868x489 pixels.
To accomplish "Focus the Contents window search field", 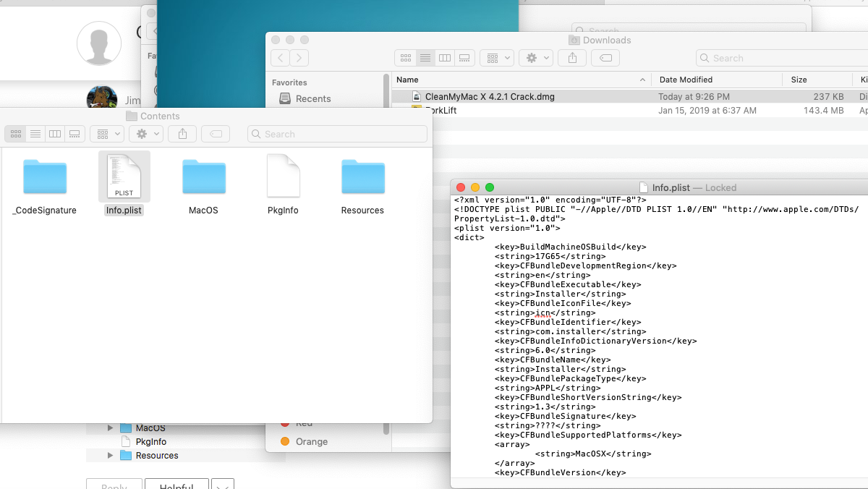I will pos(337,134).
